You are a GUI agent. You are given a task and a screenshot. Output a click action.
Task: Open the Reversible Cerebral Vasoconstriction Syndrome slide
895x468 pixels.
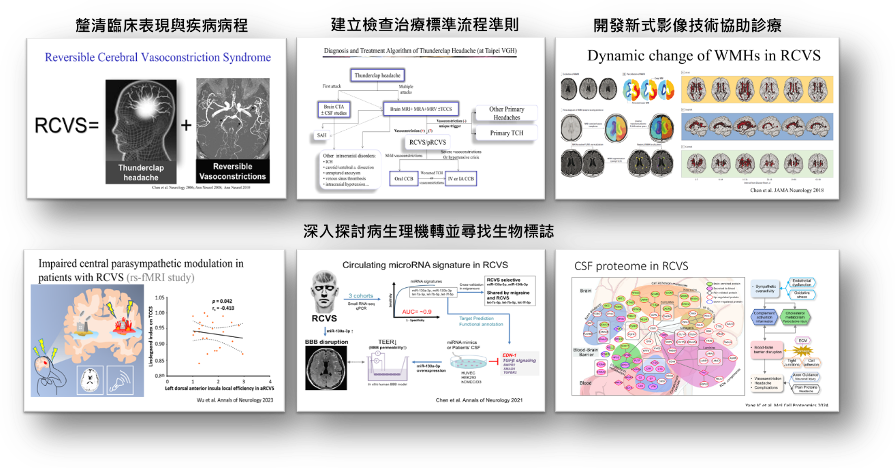tap(156, 118)
